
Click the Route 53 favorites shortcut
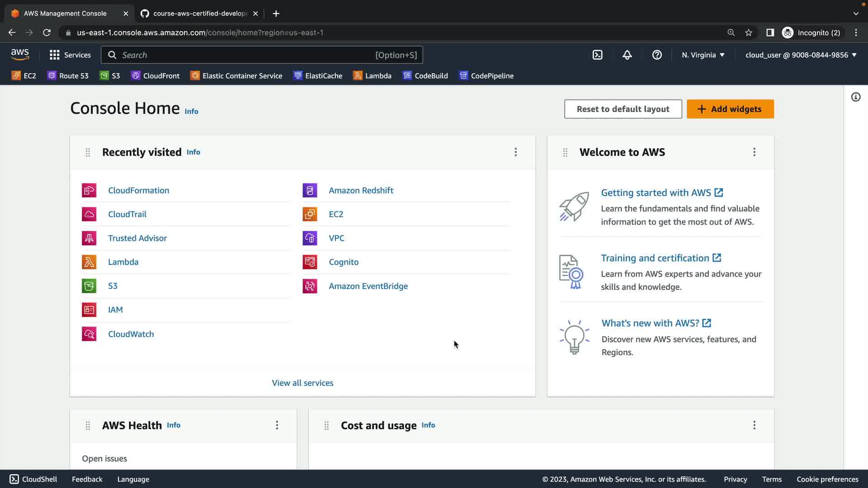click(68, 76)
